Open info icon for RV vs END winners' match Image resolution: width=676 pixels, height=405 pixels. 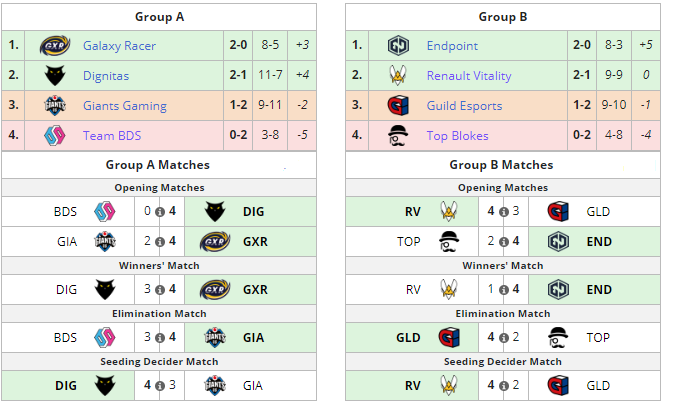503,290
